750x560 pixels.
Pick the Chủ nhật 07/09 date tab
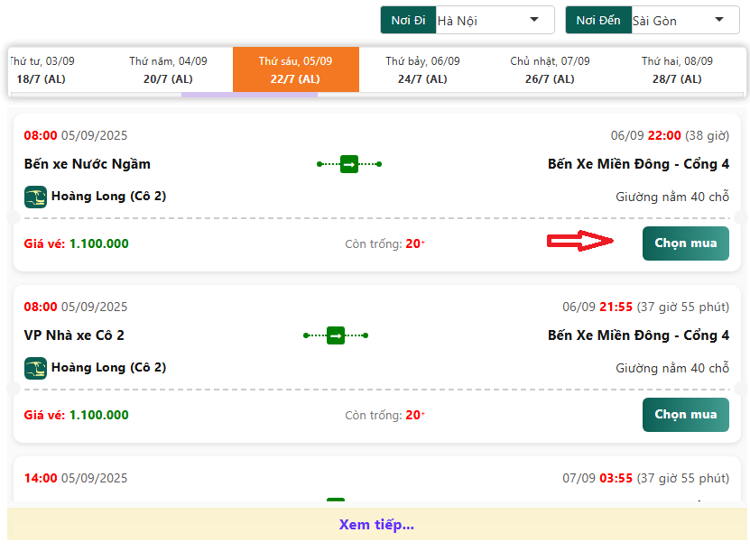550,70
